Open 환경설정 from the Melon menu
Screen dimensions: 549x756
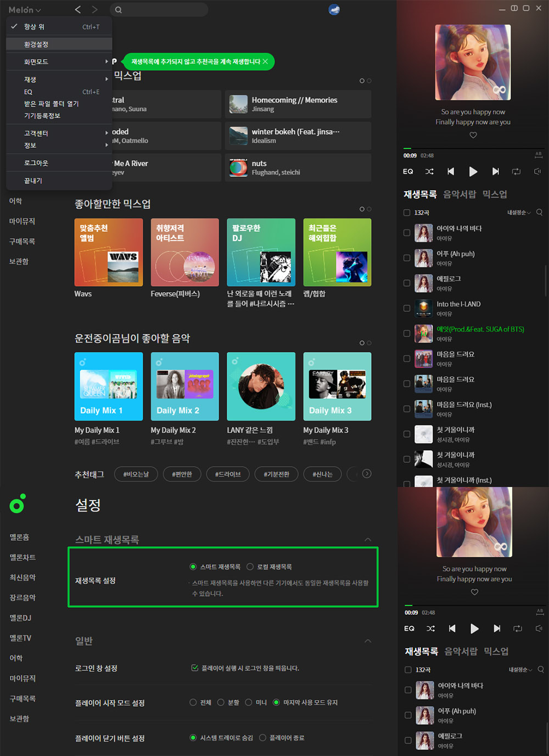[59, 44]
